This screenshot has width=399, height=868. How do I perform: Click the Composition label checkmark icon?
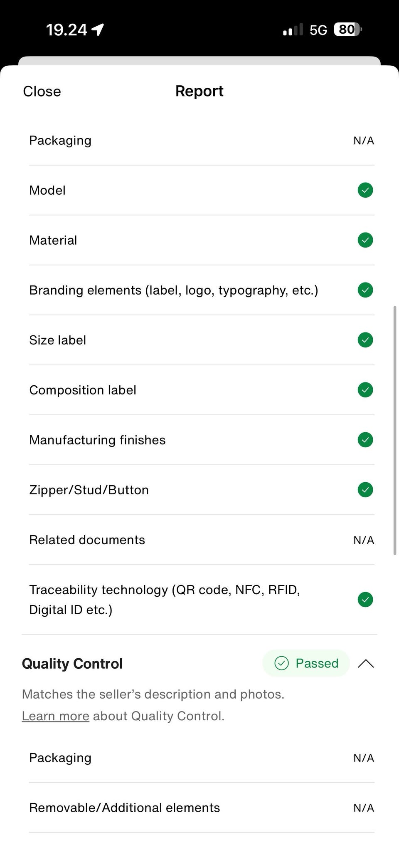[365, 390]
